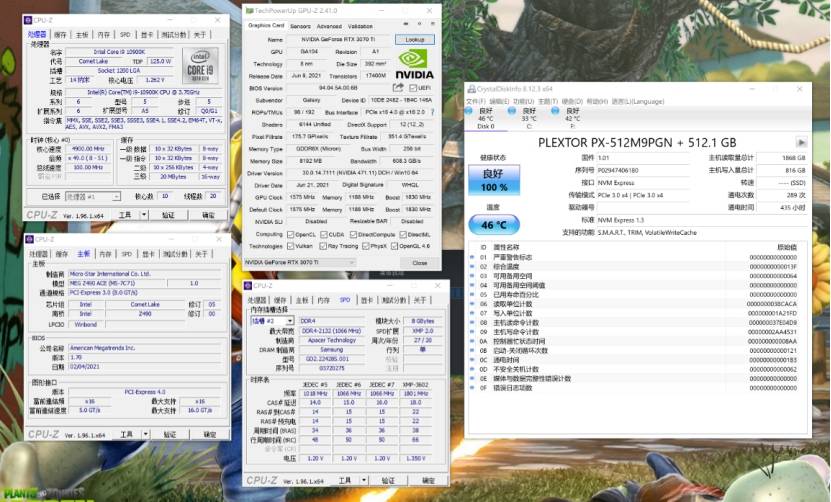Image resolution: width=831 pixels, height=502 pixels.
Task: Expand the 工具 dropdown arrow in processor CPU-Z window
Action: click(x=144, y=215)
